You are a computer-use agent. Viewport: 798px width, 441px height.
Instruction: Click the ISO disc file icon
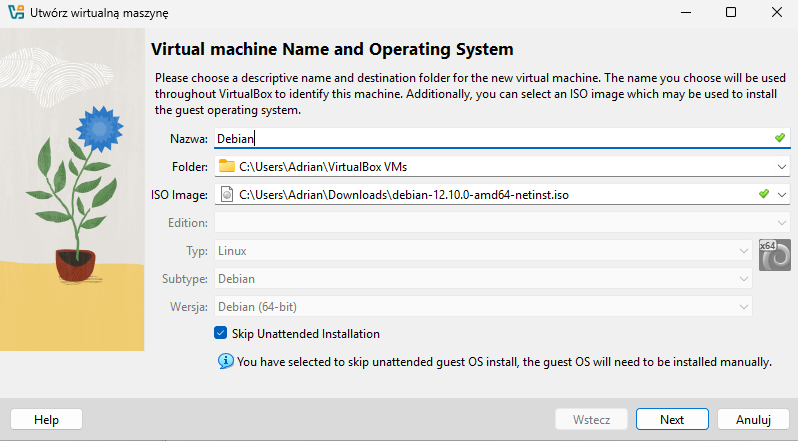[227, 194]
